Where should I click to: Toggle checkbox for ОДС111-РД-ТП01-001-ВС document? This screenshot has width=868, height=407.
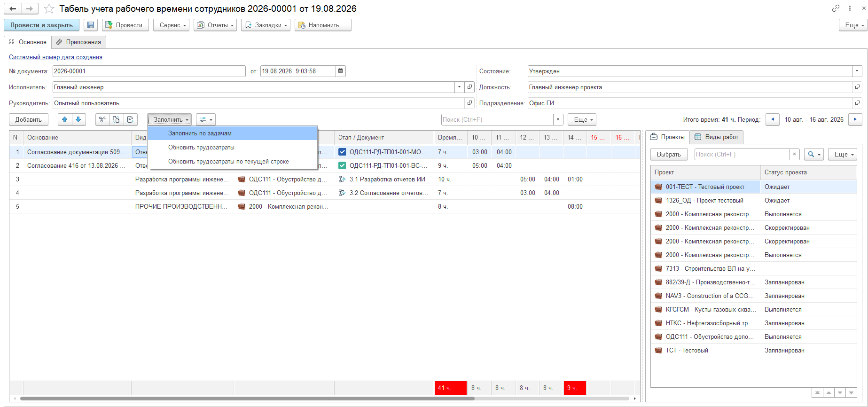342,165
